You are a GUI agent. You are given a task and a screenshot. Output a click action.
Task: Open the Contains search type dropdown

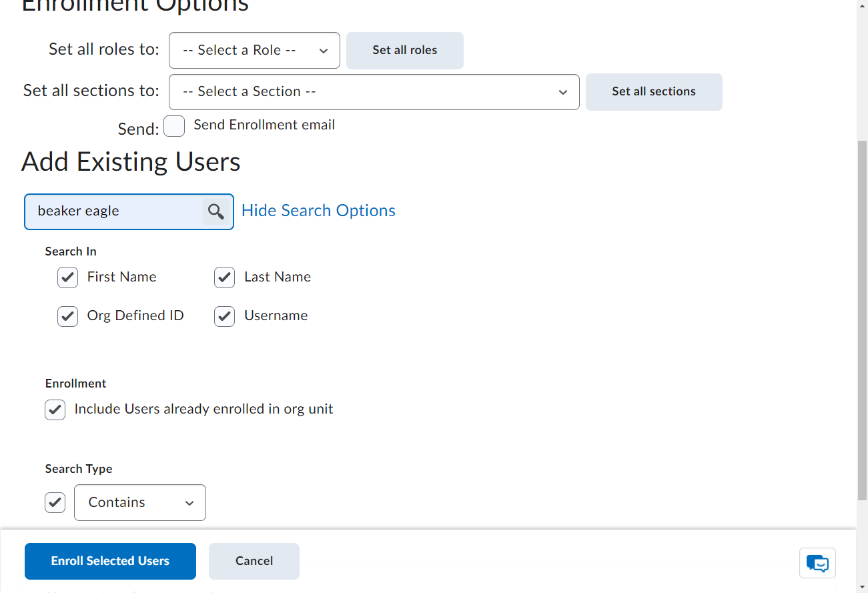[140, 502]
